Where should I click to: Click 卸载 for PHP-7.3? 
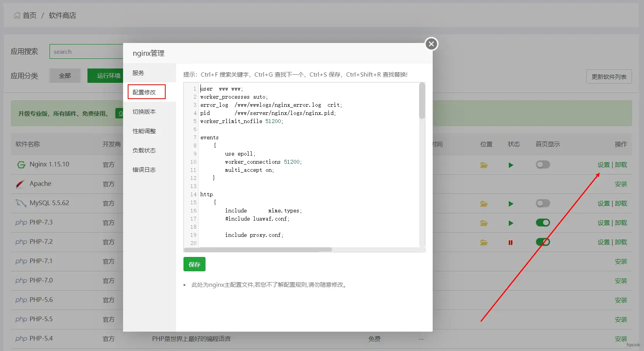[x=621, y=223]
